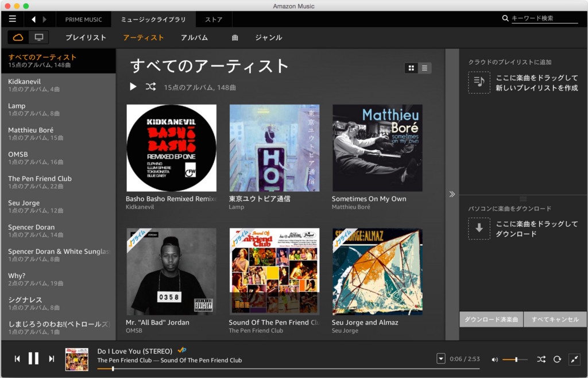Select artist Lamp in the sidebar
Image resolution: width=588 pixels, height=378 pixels.
pos(59,110)
